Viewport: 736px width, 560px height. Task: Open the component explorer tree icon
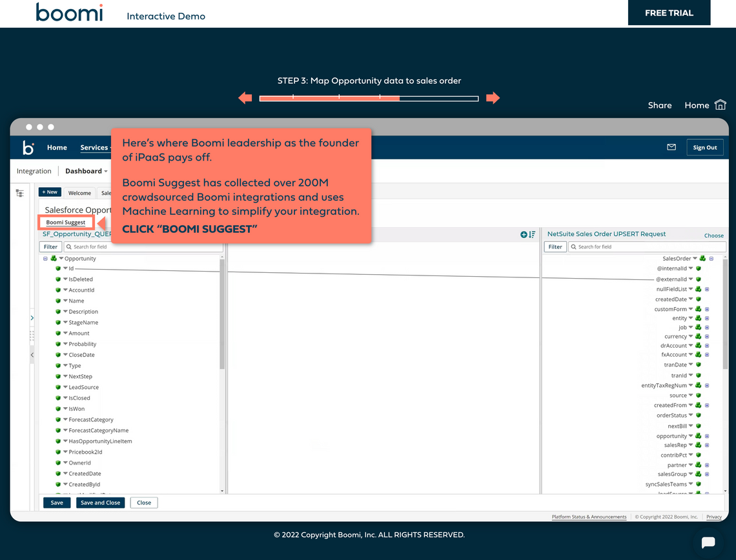[20, 194]
